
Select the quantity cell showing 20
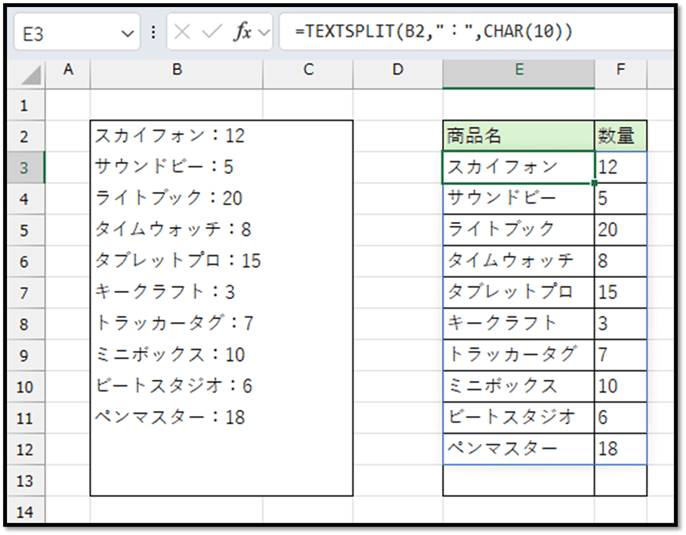click(x=620, y=229)
